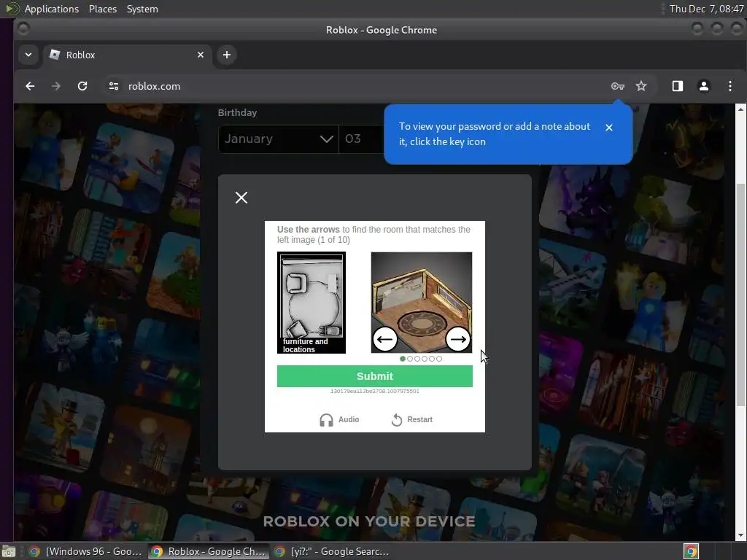The image size is (747, 560).
Task: Click the clock Thu Dec 7 08:47
Action: [706, 9]
